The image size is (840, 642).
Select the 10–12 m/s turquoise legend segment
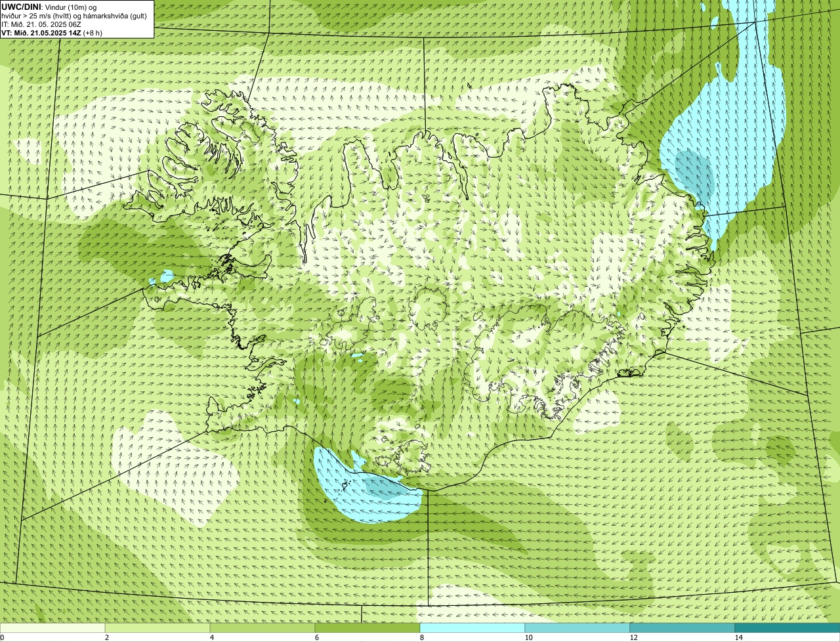point(577,628)
